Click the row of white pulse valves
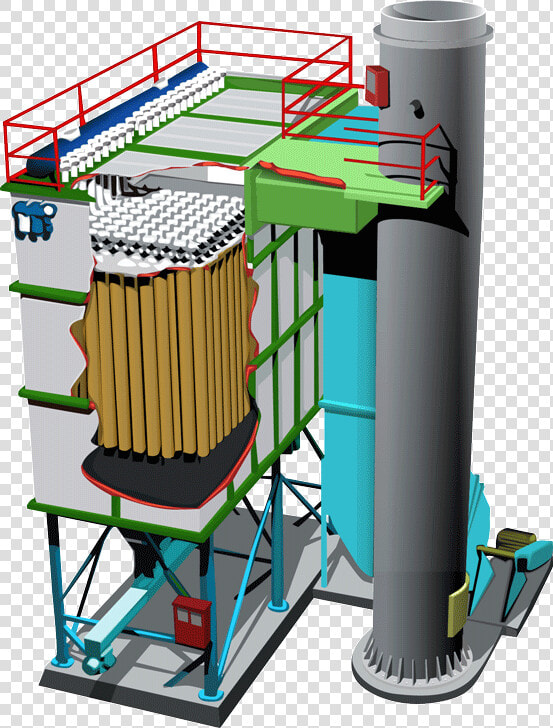The image size is (553, 728). click(x=144, y=123)
